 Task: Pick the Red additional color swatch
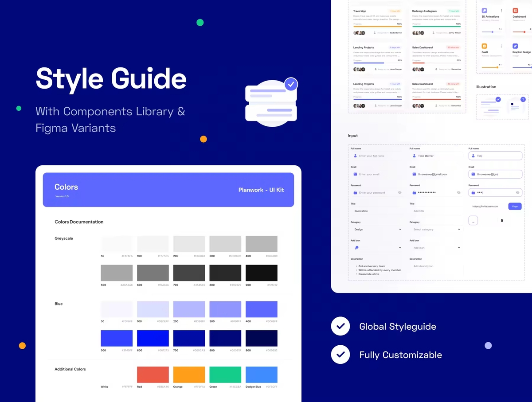tap(153, 375)
